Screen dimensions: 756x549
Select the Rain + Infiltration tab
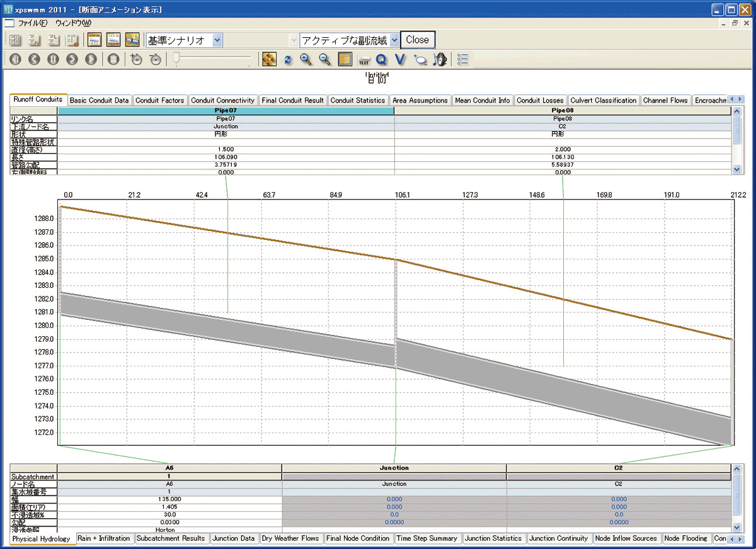pos(104,538)
